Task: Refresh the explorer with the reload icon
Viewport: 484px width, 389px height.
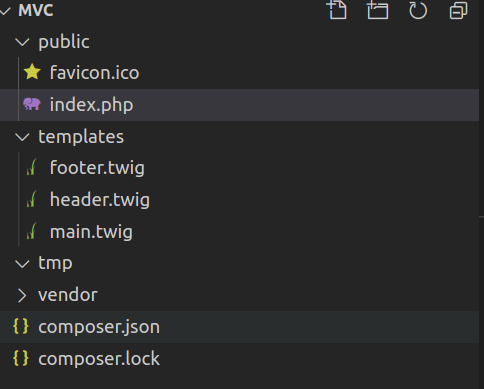Action: (418, 10)
